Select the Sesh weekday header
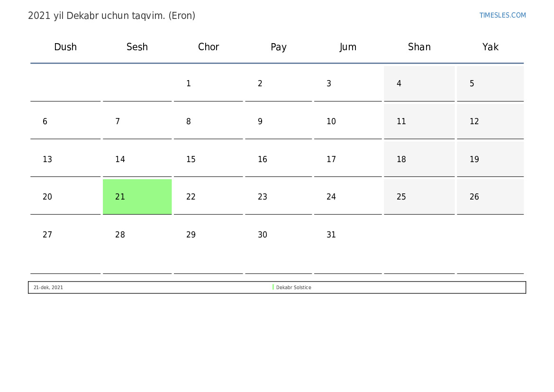The height and width of the screenshot is (392, 554). click(137, 47)
